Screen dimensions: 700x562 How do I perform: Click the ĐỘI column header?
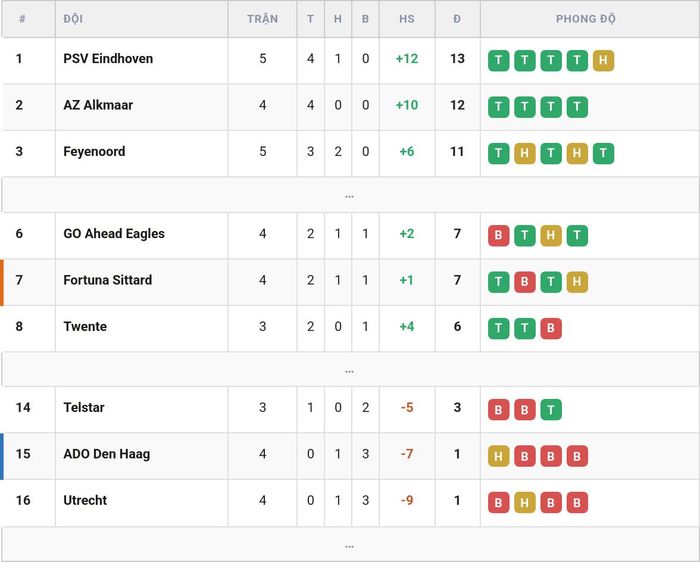click(73, 19)
